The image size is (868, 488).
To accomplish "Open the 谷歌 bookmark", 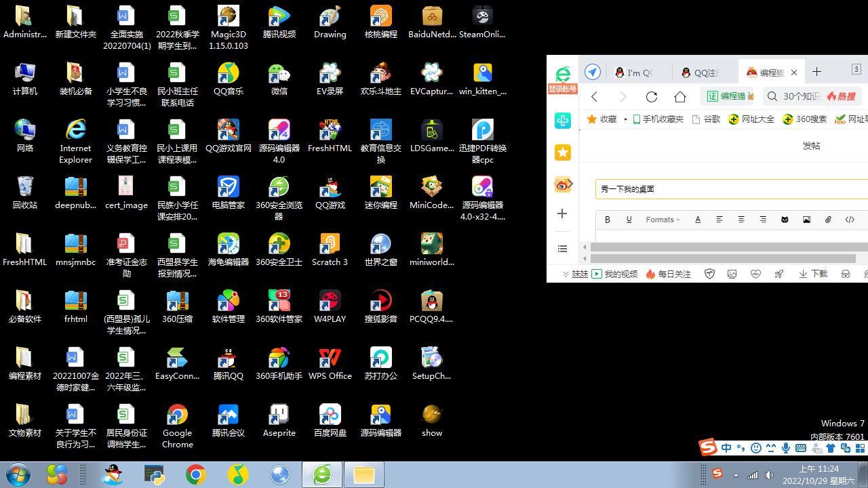I will click(x=706, y=119).
